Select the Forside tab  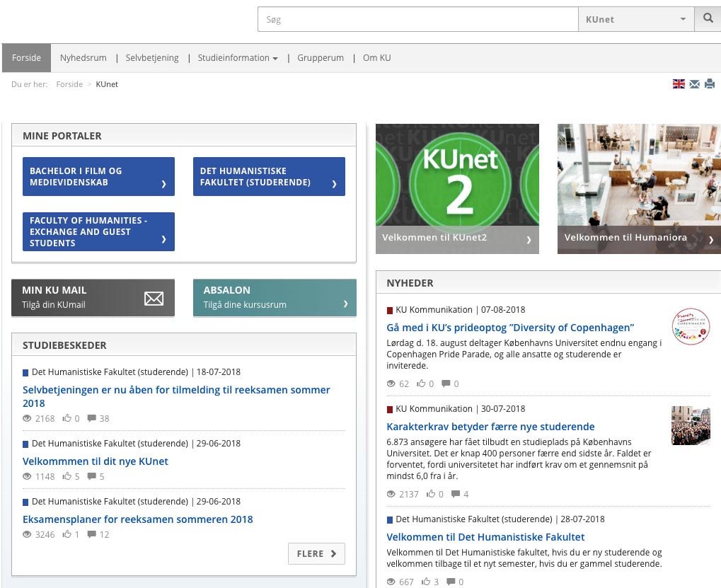point(26,58)
